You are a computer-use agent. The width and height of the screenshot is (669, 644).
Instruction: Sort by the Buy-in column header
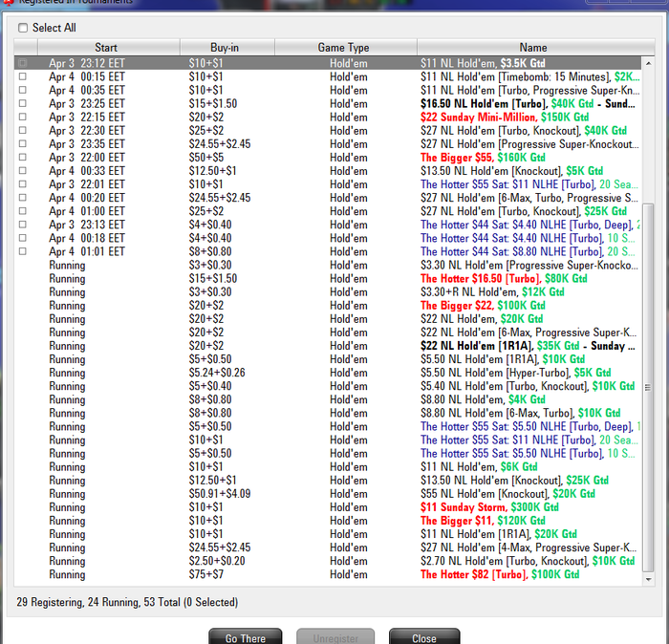(227, 48)
